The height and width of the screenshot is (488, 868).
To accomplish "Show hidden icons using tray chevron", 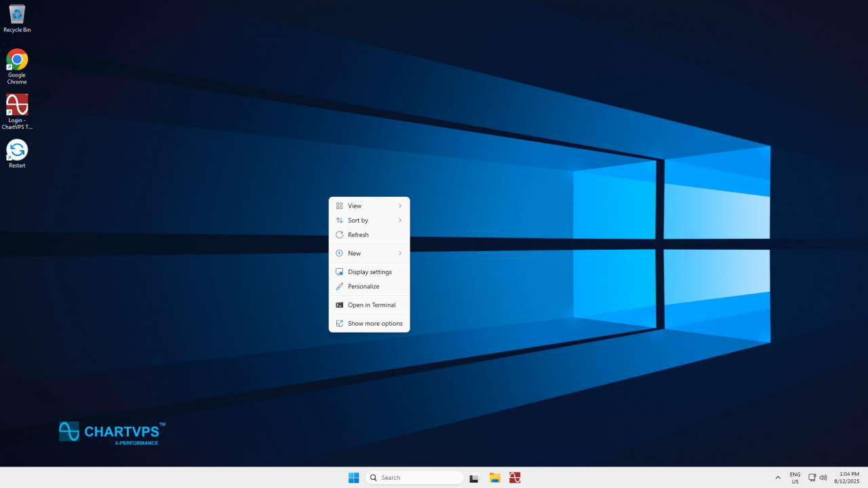I will click(778, 478).
